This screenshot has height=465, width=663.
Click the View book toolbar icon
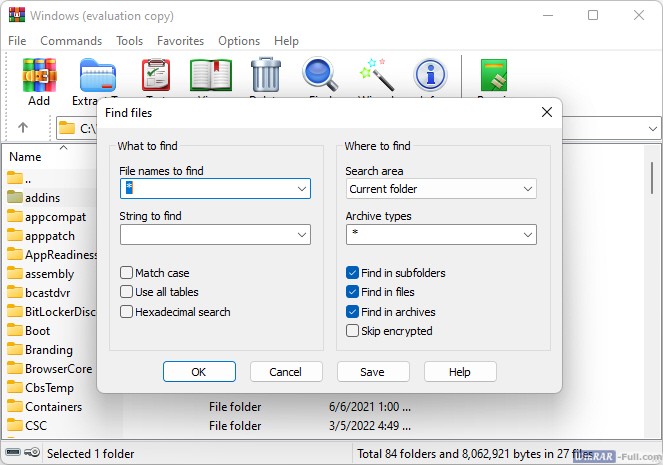(x=211, y=76)
